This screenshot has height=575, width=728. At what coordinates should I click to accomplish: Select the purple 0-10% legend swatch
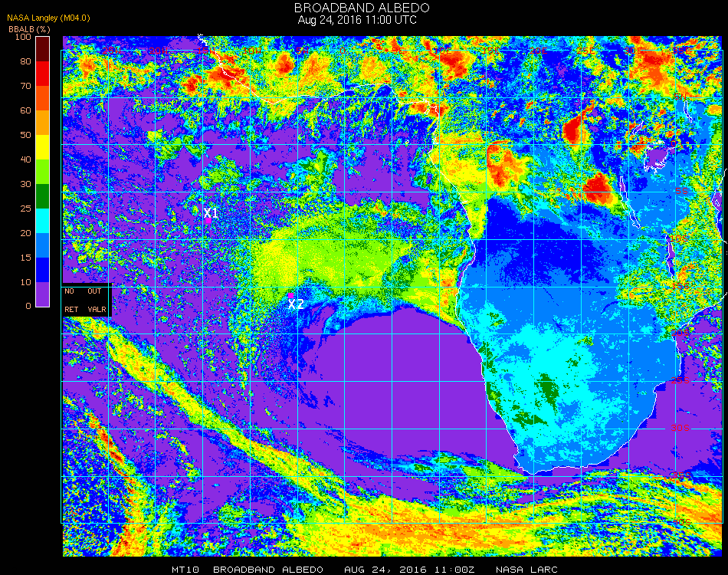pos(43,294)
